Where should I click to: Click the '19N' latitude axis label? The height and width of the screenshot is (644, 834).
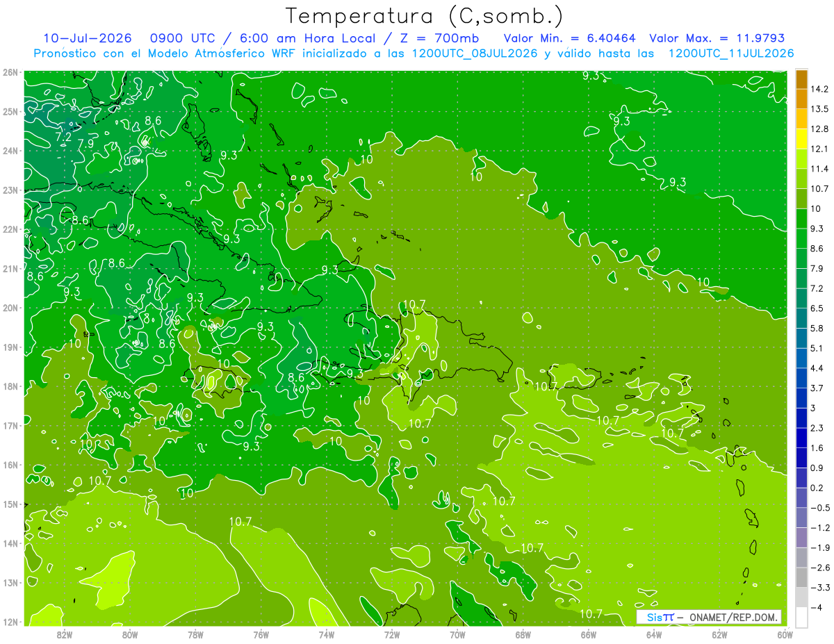point(10,347)
